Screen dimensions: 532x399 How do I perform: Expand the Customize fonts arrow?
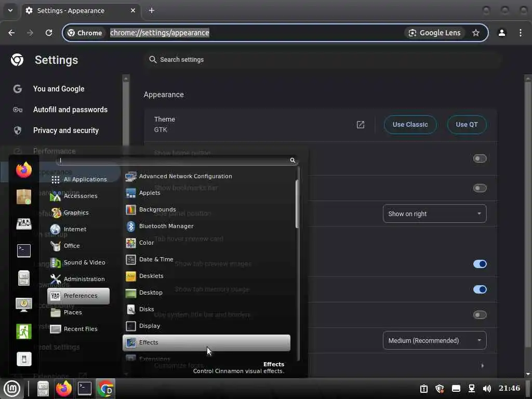[482, 366]
